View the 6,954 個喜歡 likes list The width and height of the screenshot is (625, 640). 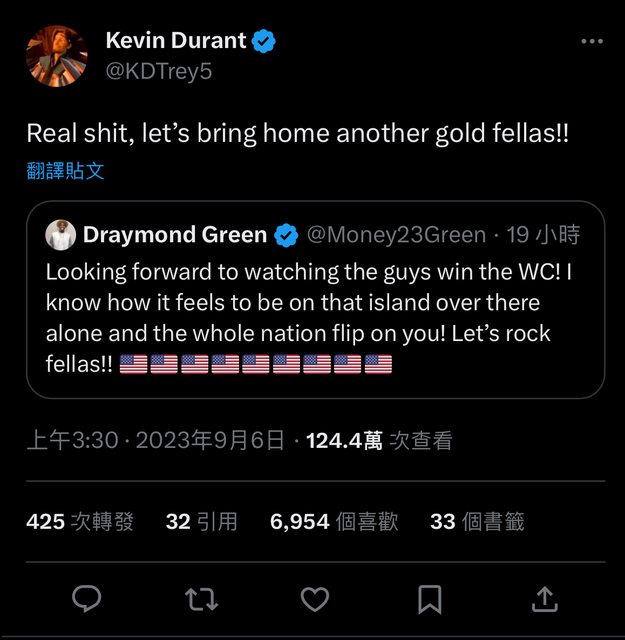tap(334, 522)
